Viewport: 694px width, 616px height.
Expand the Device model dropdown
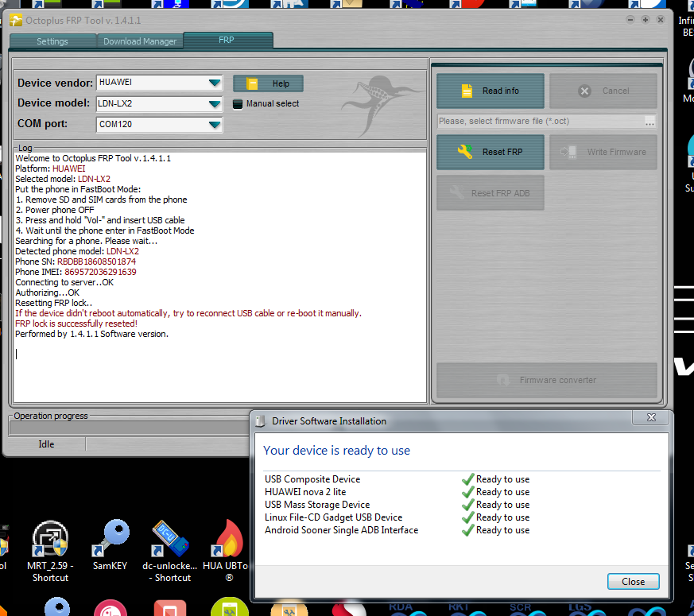click(215, 103)
